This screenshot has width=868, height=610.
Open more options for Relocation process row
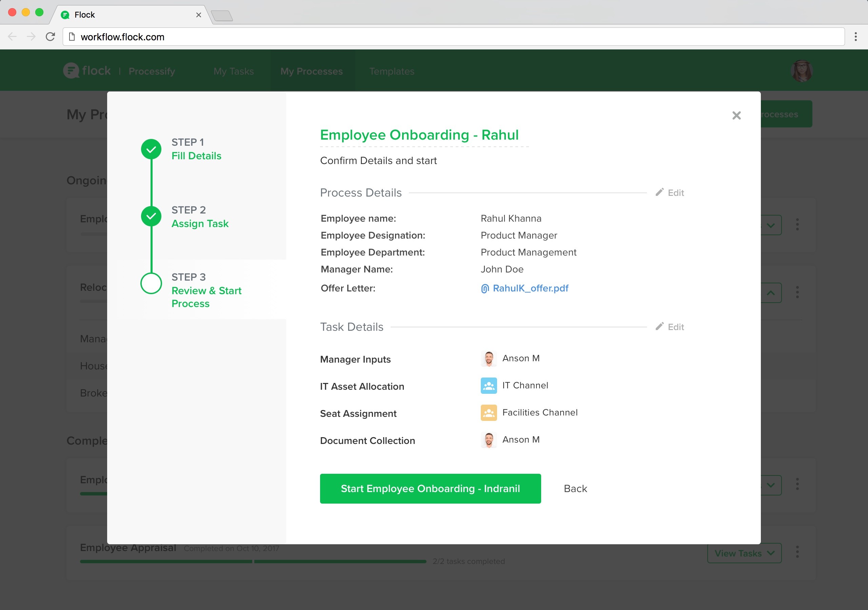tap(797, 292)
